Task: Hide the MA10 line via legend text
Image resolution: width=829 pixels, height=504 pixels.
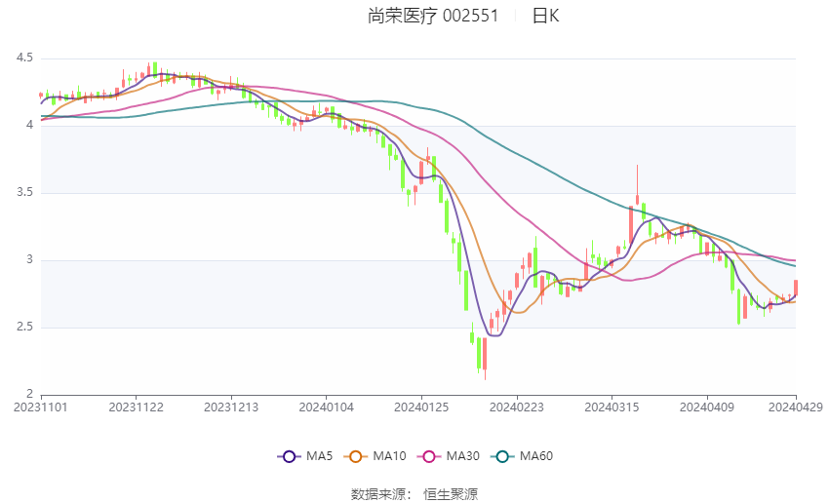Action: coord(389,455)
